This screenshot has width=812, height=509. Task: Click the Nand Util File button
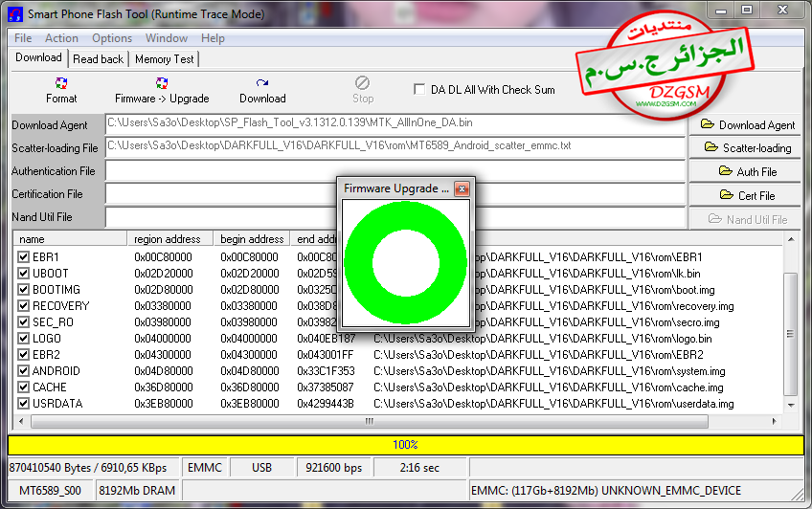point(745,219)
